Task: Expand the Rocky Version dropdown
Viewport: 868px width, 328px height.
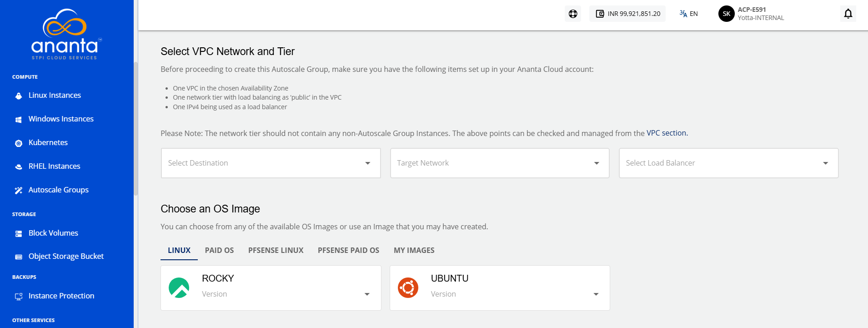Action: point(286,294)
